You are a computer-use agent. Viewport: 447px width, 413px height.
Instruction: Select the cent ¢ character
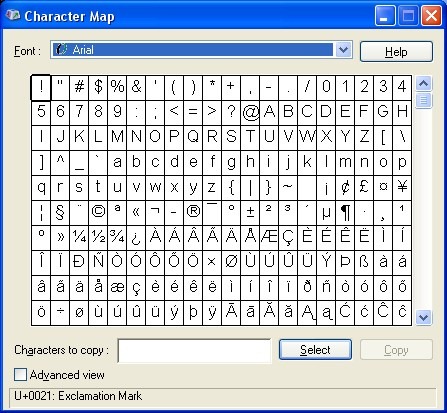345,187
